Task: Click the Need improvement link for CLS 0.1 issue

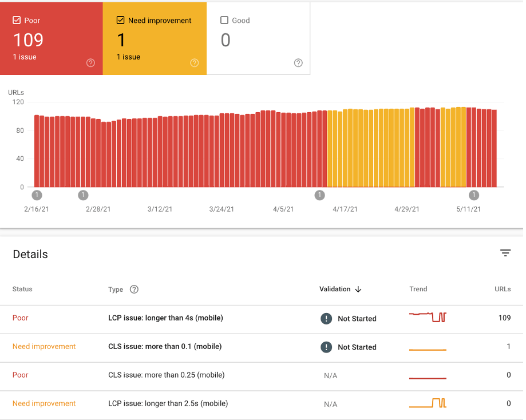Action: click(x=44, y=347)
